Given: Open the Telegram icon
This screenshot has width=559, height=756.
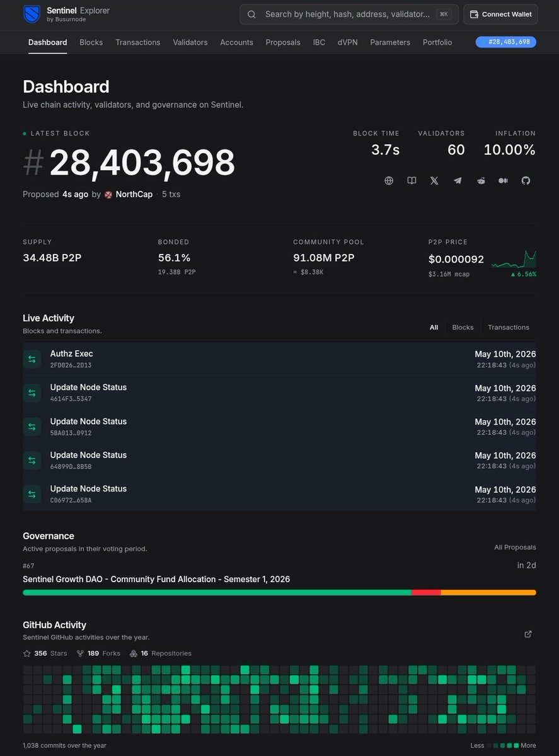Looking at the screenshot, I should pyautogui.click(x=458, y=181).
